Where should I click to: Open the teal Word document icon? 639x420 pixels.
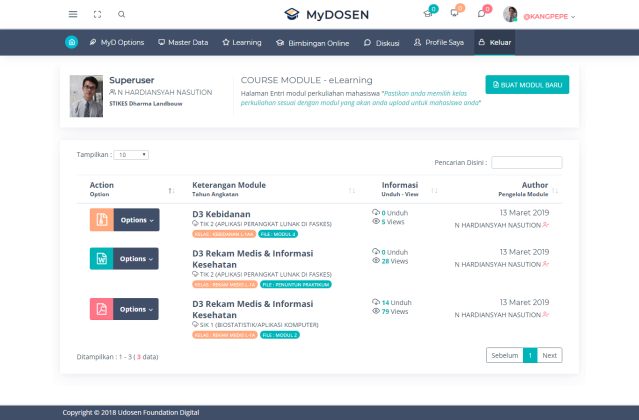101,259
